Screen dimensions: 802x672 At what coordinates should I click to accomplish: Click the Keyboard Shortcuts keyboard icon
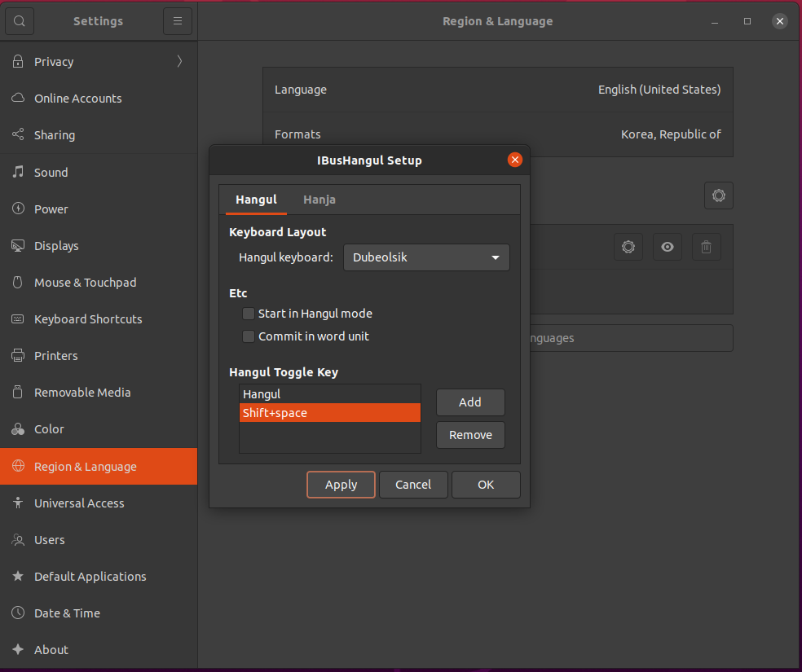click(x=18, y=318)
